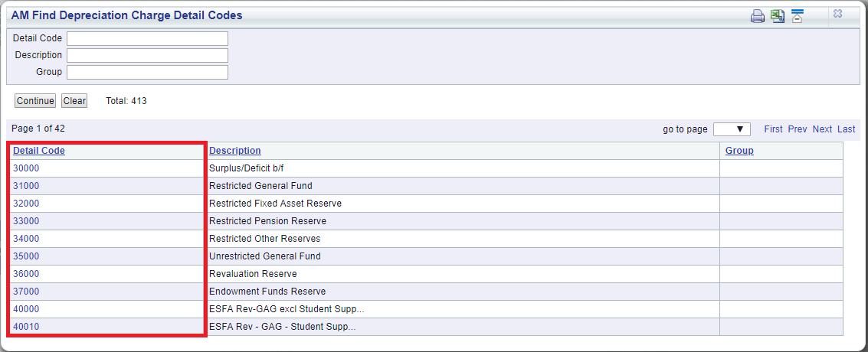This screenshot has height=352, width=868.
Task: Export results with the Excel icon
Action: pos(777,16)
